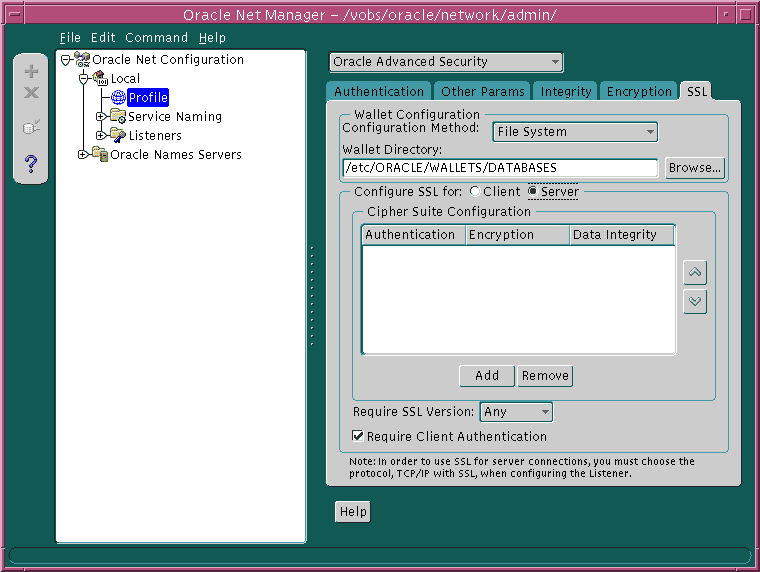Viewport: 760px width, 572px height.
Task: Click the Encryption column header in table
Action: [517, 235]
